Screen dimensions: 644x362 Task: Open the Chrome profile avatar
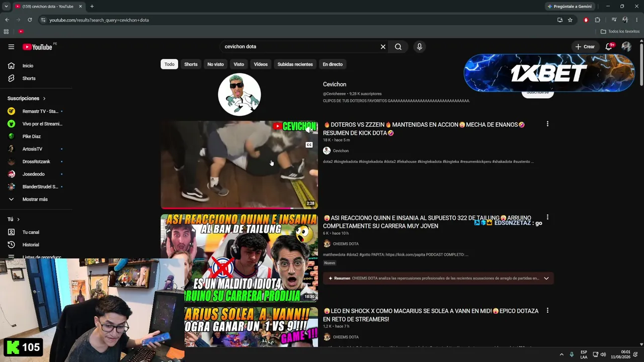tap(625, 20)
